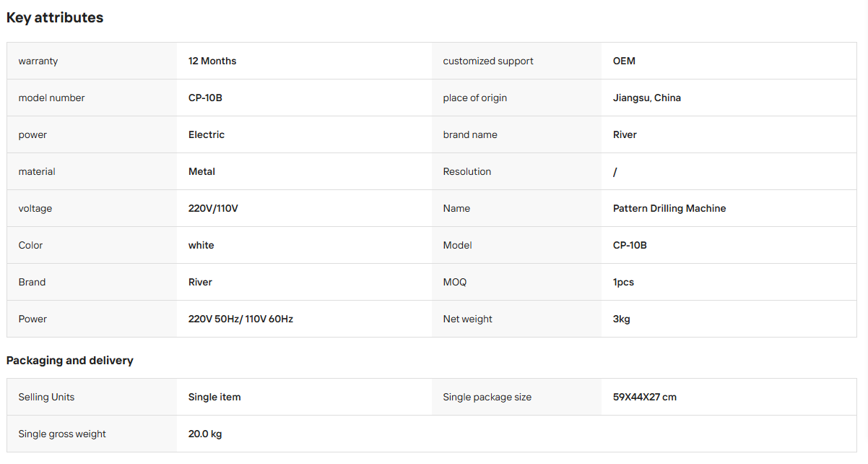Click the Single gross weight value 20.0 kg
Image resolution: width=868 pixels, height=464 pixels.
tap(205, 434)
